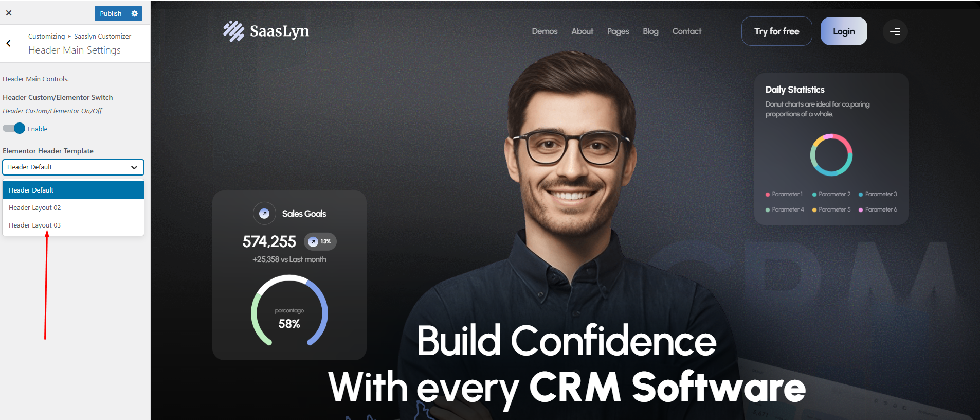
Task: Click the Login button
Action: [x=843, y=31]
